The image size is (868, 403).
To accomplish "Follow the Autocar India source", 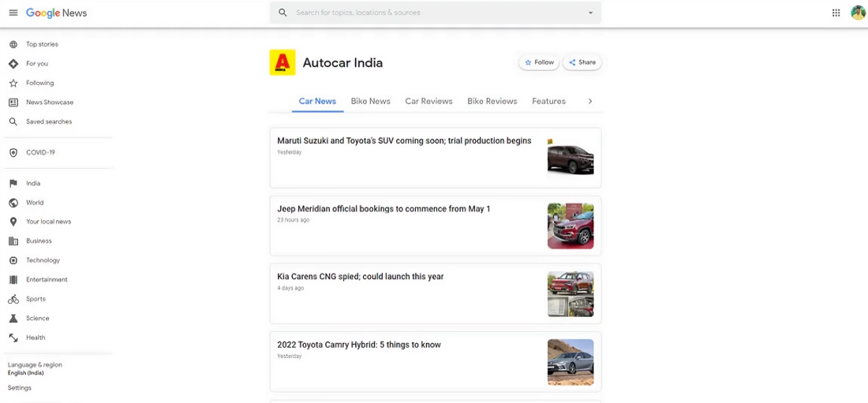I will (539, 62).
